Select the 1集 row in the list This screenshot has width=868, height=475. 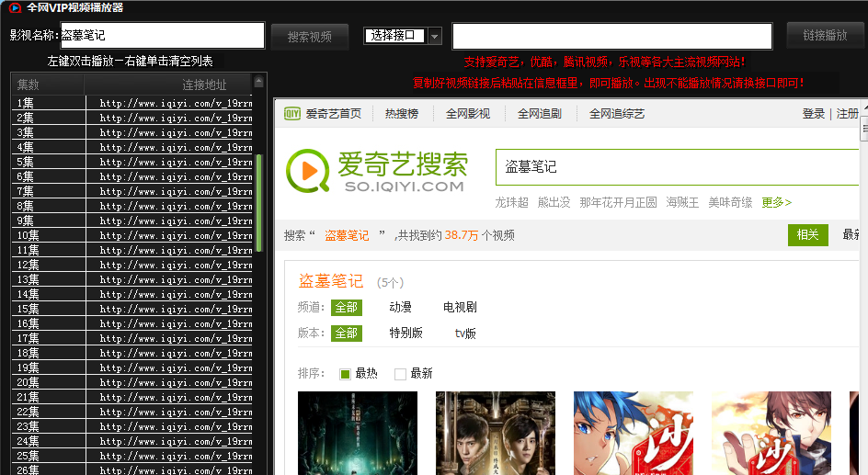[132, 103]
